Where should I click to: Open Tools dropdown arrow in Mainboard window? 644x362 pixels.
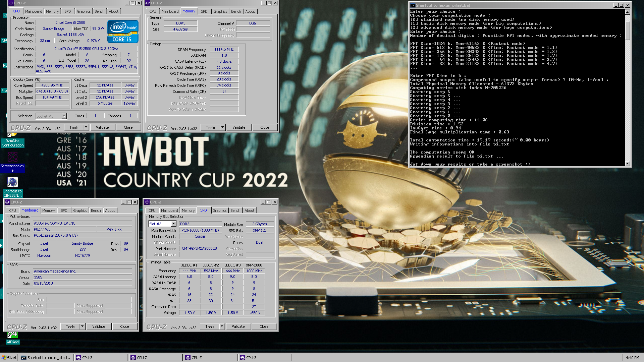click(82, 326)
